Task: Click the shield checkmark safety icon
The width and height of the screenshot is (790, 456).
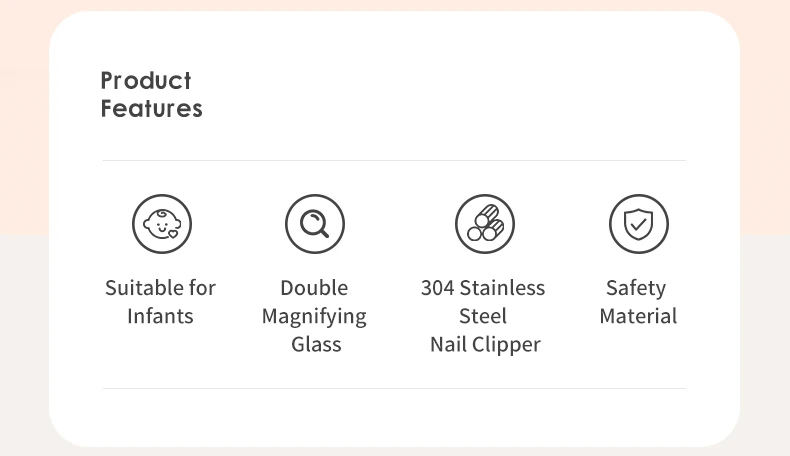Action: 638,224
